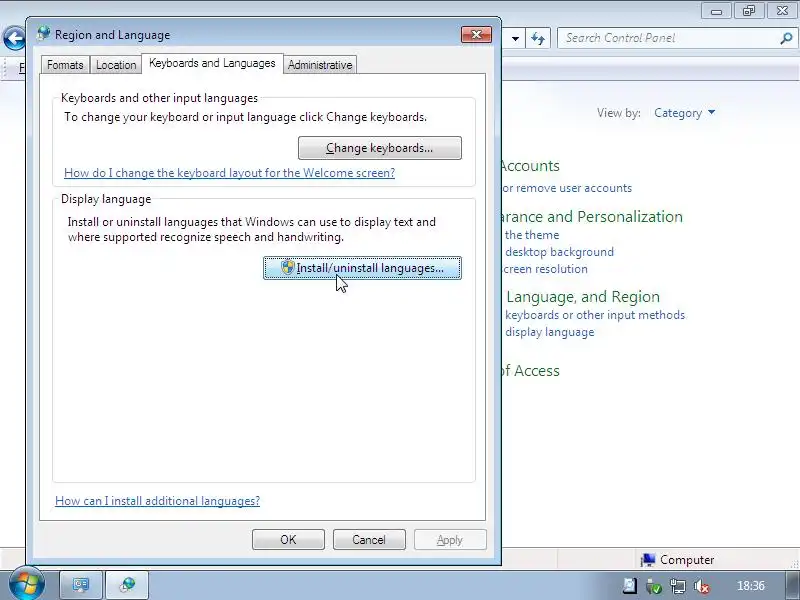Select the Keyboards and Languages tab
The width and height of the screenshot is (800, 600).
212,63
